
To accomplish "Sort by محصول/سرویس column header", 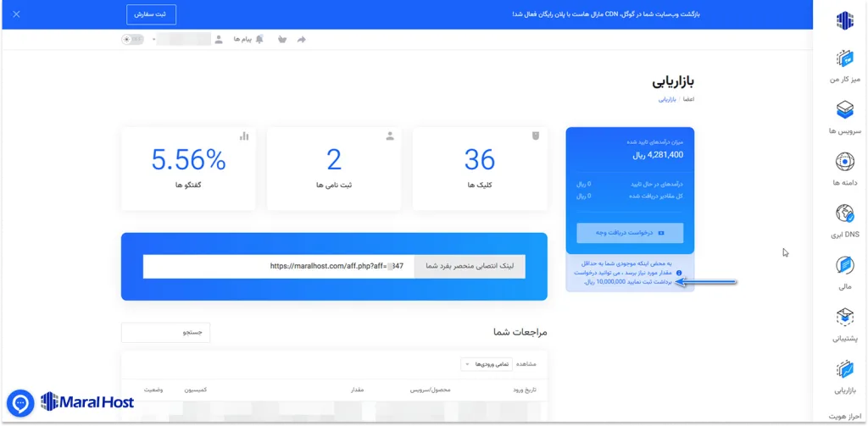I will 430,390.
